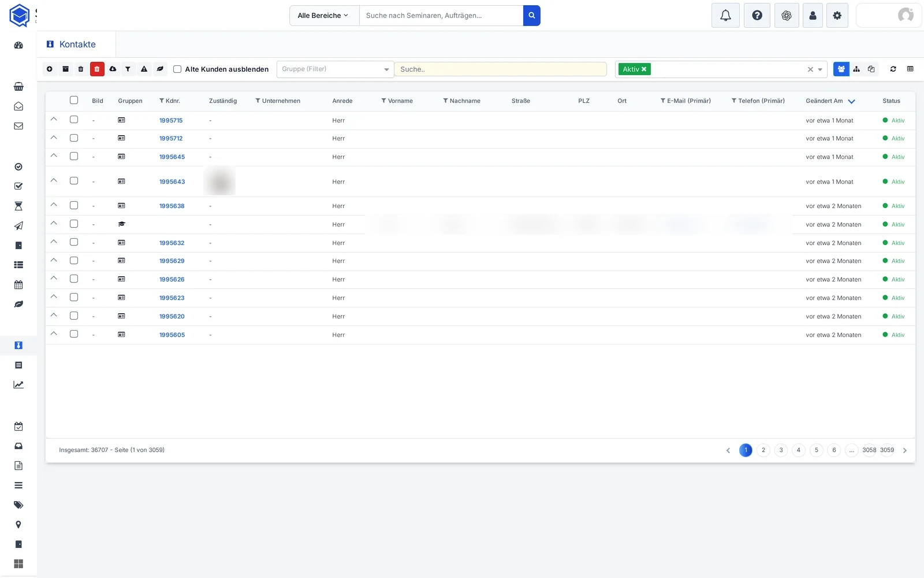Open the notification bell
Screen dimensions: 924x578
(x=726, y=16)
